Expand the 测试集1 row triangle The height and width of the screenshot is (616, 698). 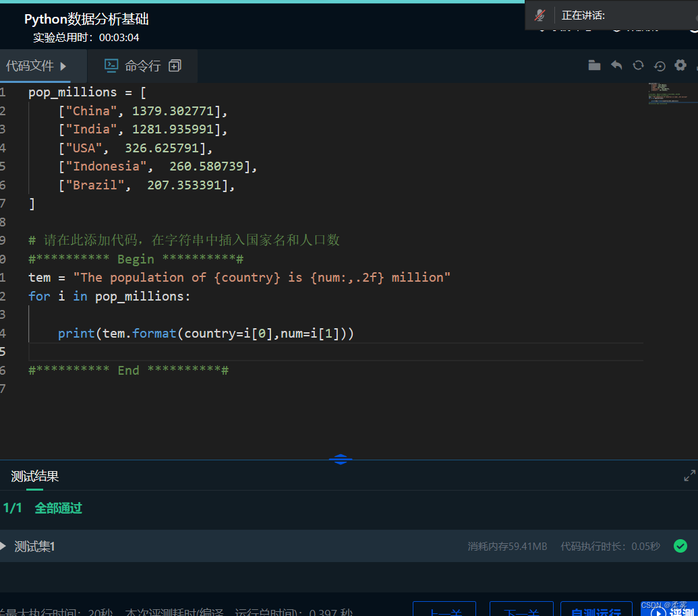pos(3,546)
